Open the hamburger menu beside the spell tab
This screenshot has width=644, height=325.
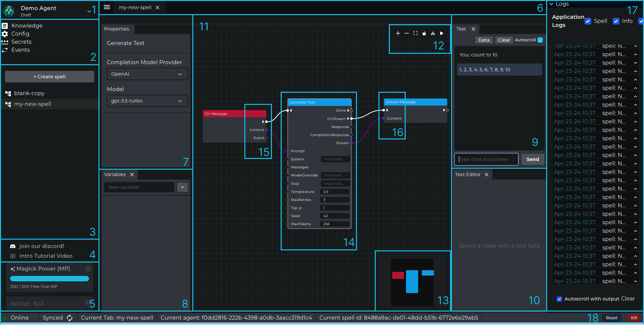107,7
